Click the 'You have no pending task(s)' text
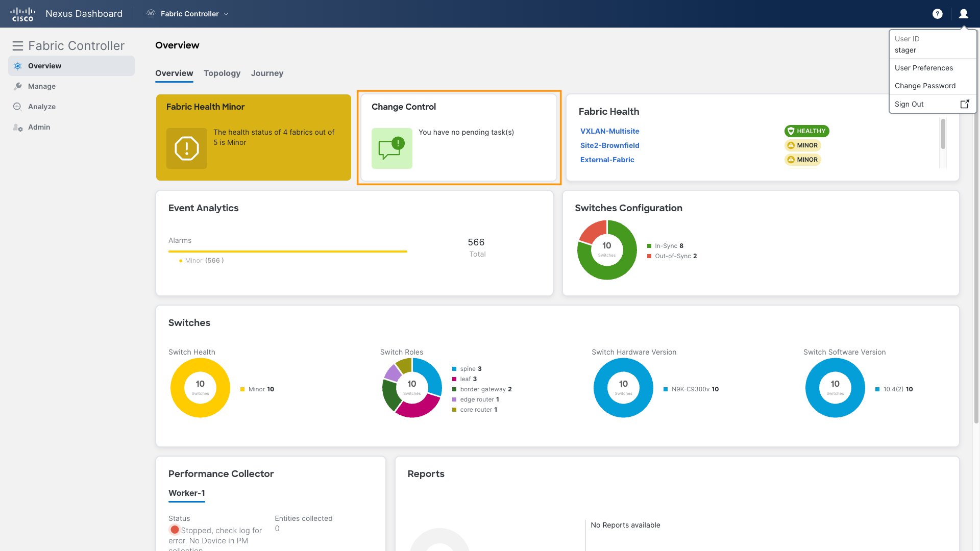 coord(466,132)
